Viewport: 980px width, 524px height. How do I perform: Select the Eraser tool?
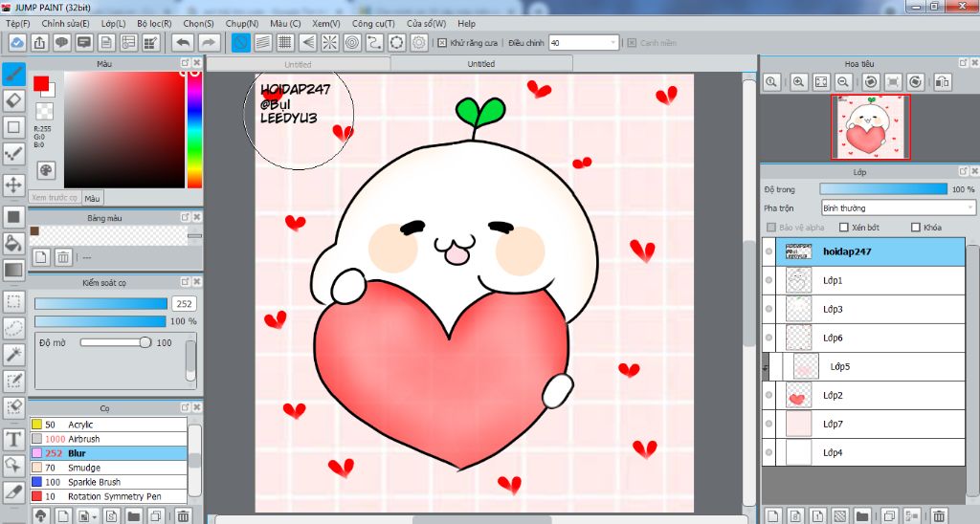(x=13, y=100)
